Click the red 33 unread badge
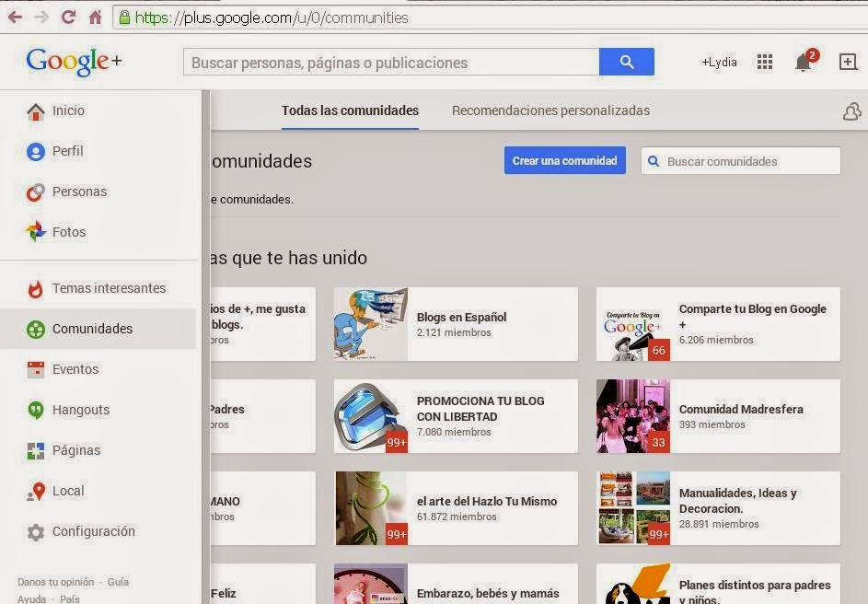Screen dimensions: 868x604 [659, 442]
